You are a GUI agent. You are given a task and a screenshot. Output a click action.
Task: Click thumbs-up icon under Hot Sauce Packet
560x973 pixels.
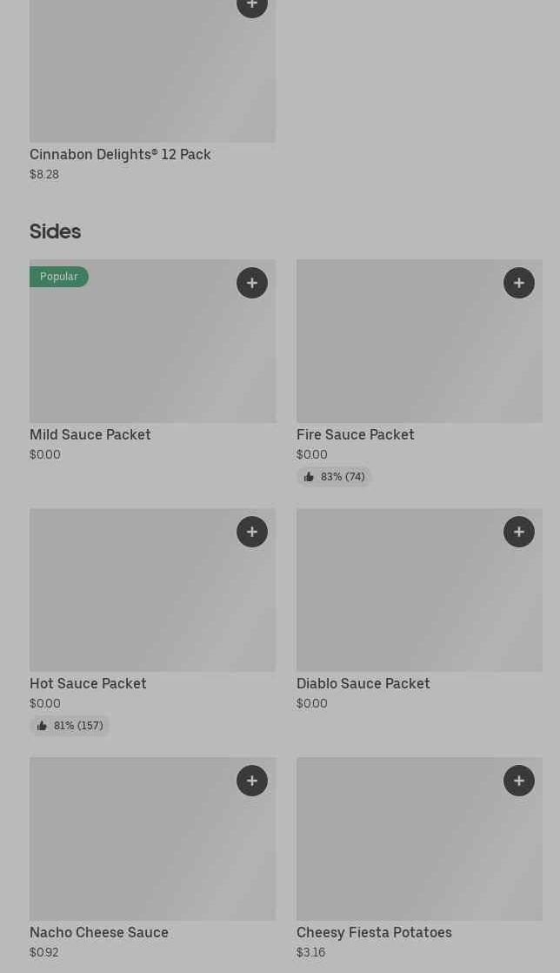(42, 726)
